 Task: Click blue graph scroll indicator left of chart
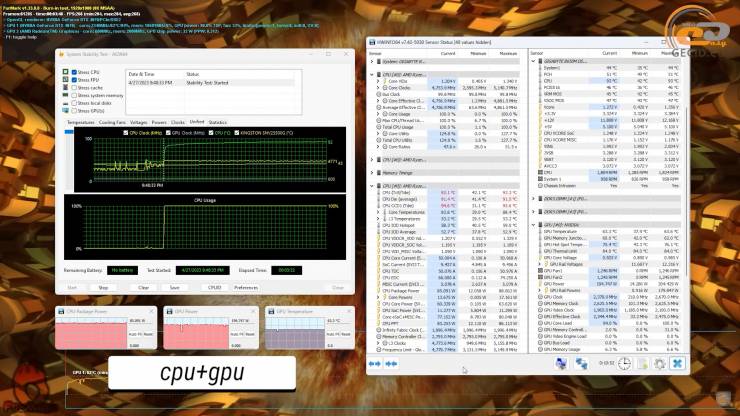tap(69, 132)
